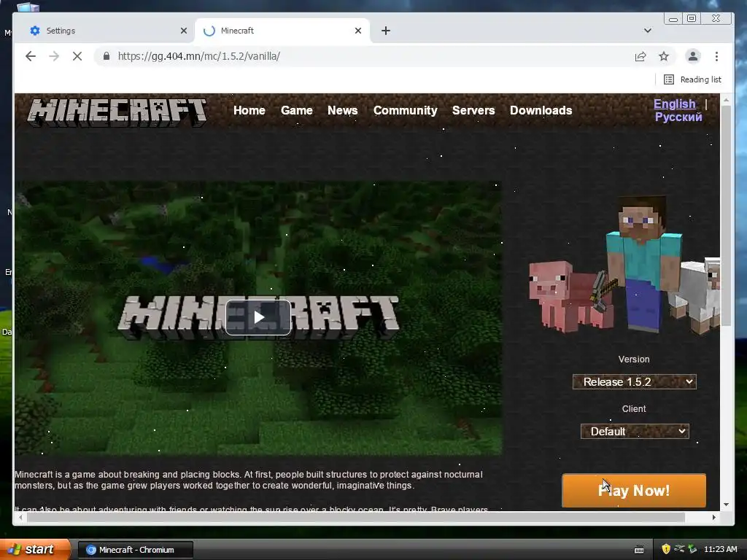Click the horizontal scrollbar thumb
Screen dimensions: 747x560
click(x=355, y=517)
